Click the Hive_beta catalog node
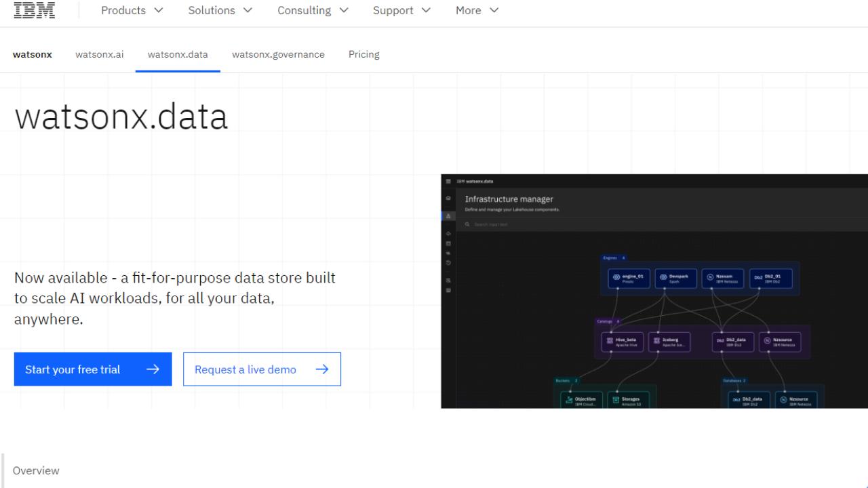Screen dimensions: 868x488 coord(623,342)
